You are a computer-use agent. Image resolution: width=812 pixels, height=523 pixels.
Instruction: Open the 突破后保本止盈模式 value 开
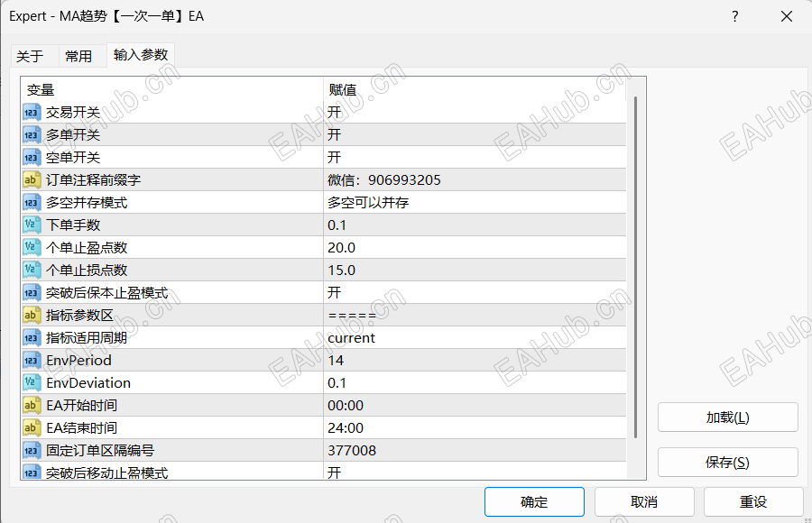coord(475,292)
